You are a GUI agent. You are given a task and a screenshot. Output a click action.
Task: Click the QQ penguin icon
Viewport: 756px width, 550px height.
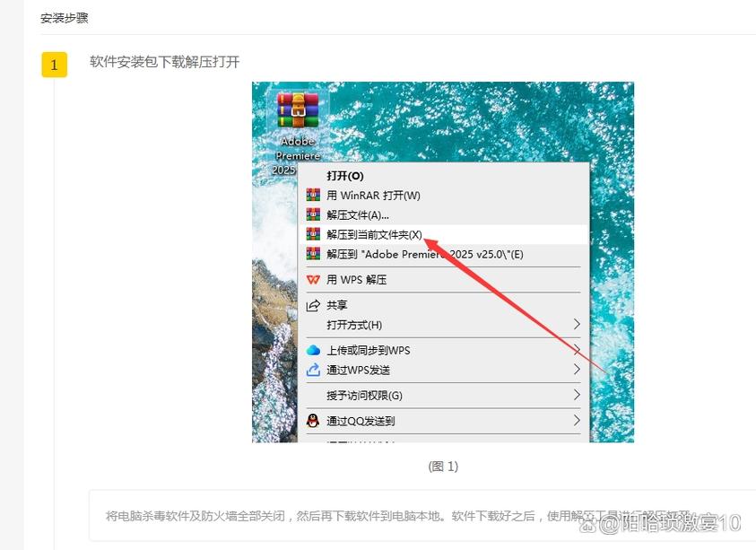(x=313, y=421)
